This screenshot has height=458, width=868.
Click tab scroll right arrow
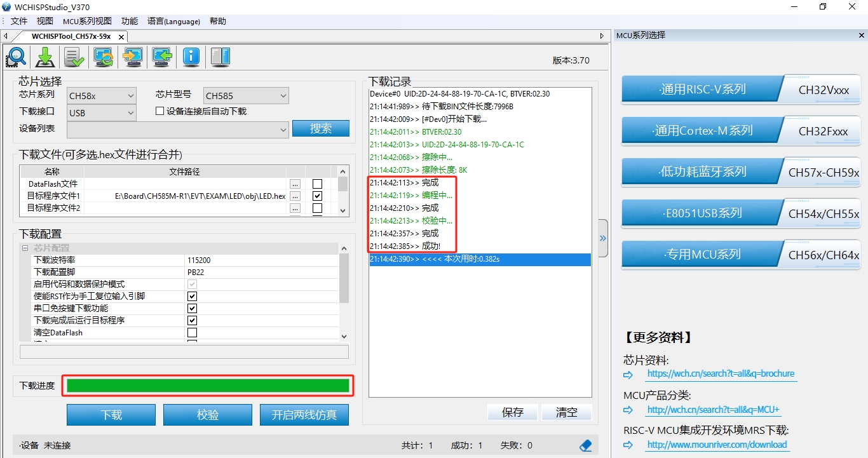pyautogui.click(x=602, y=36)
